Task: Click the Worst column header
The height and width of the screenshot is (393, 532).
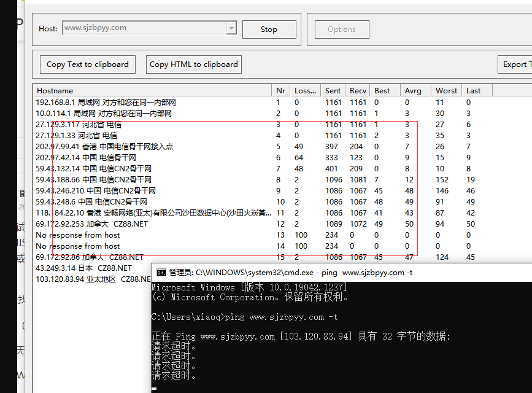Action: pyautogui.click(x=446, y=90)
